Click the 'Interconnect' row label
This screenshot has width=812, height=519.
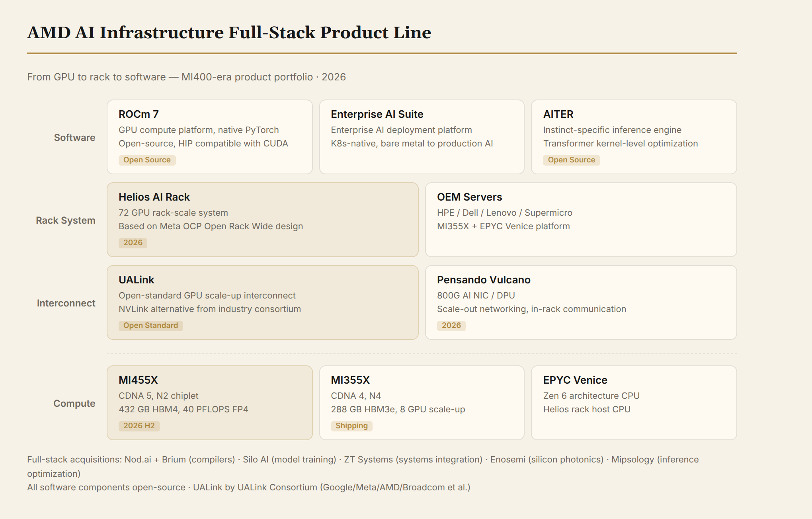point(66,303)
